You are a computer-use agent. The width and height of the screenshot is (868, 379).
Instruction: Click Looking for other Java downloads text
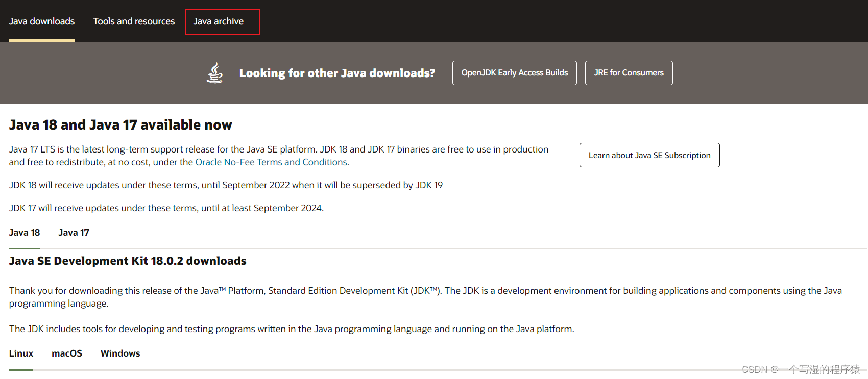click(337, 73)
